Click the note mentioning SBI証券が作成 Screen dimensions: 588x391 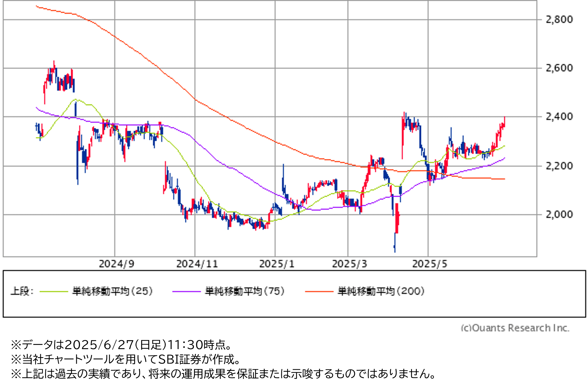126,360
